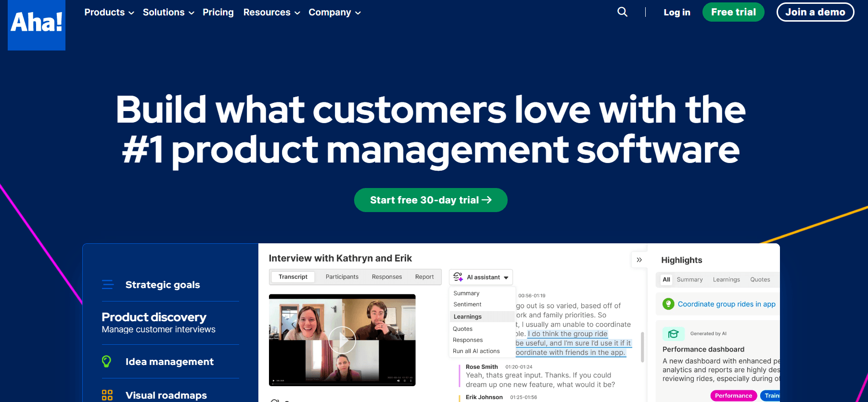The width and height of the screenshot is (868, 402).
Task: Click green lightbulb next to Coordinate group rides
Action: pyautogui.click(x=668, y=304)
